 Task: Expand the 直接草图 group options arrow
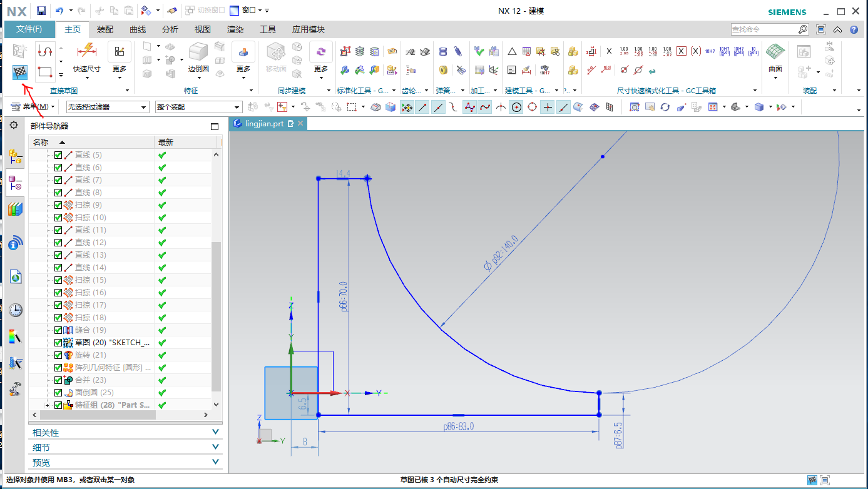[127, 91]
